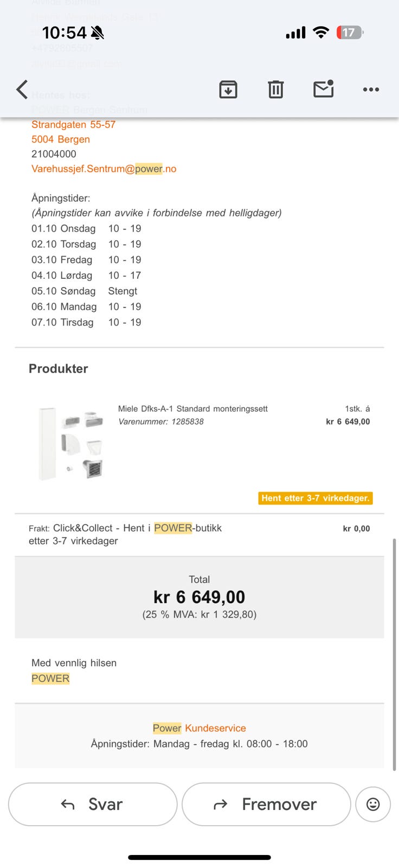Tap the highlighted POWER signature text

(x=50, y=678)
